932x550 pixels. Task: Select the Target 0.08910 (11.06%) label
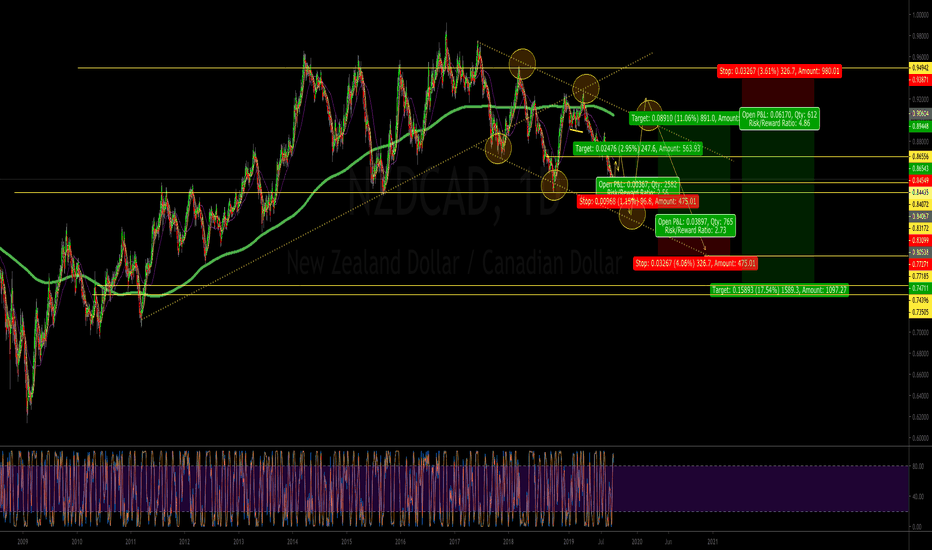pos(685,118)
